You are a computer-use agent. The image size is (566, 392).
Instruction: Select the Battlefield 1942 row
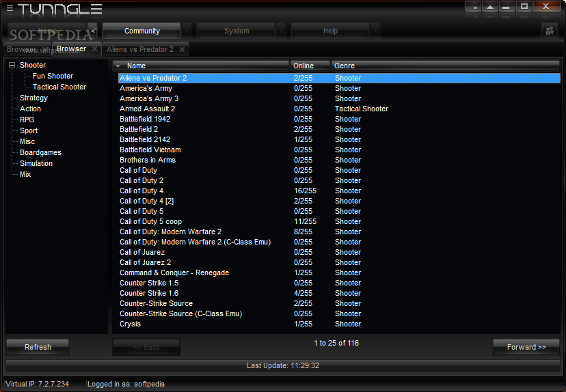339,119
